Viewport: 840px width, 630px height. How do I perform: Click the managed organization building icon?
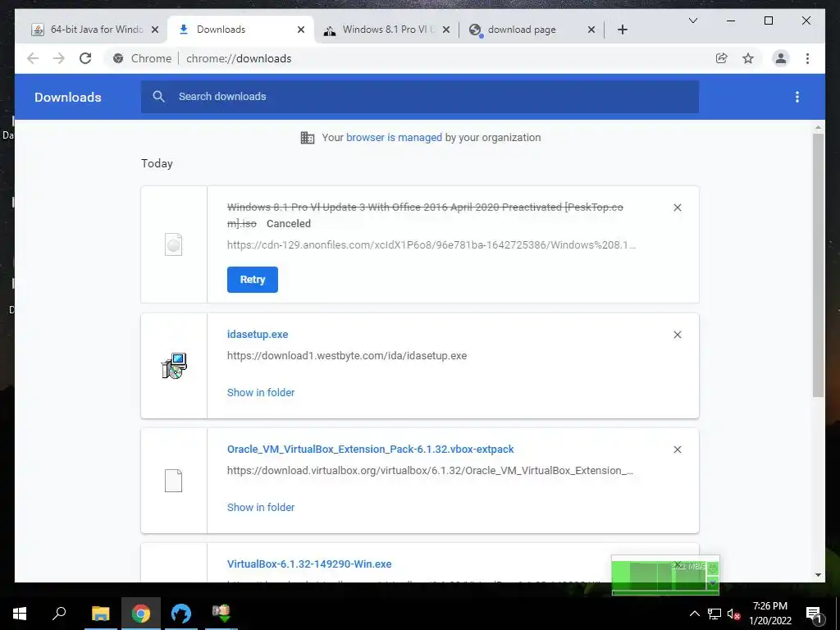pos(308,138)
